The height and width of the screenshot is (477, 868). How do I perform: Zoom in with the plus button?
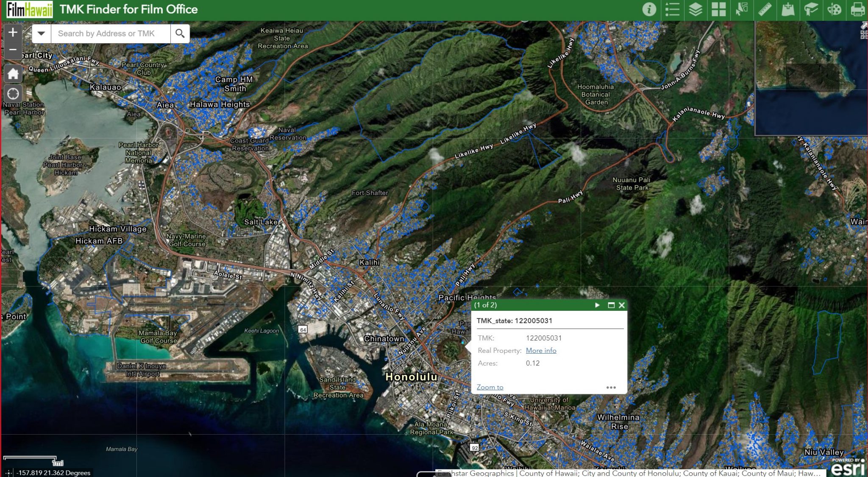[13, 32]
